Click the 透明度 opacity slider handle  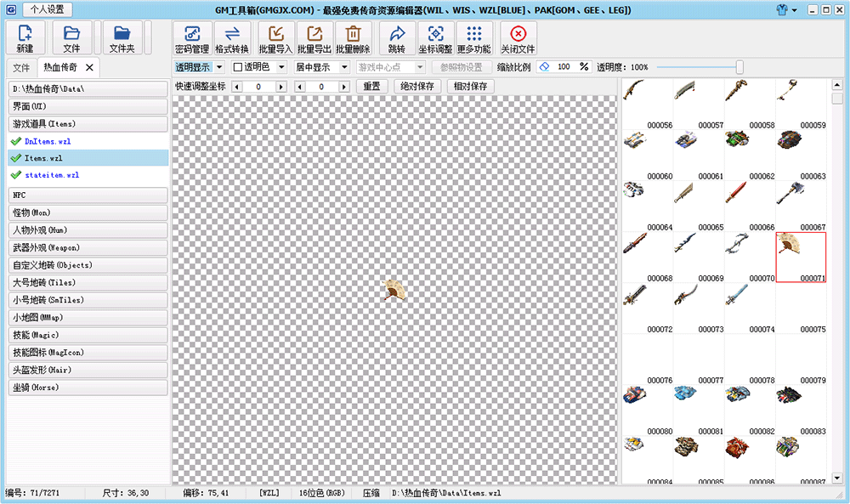pos(739,67)
